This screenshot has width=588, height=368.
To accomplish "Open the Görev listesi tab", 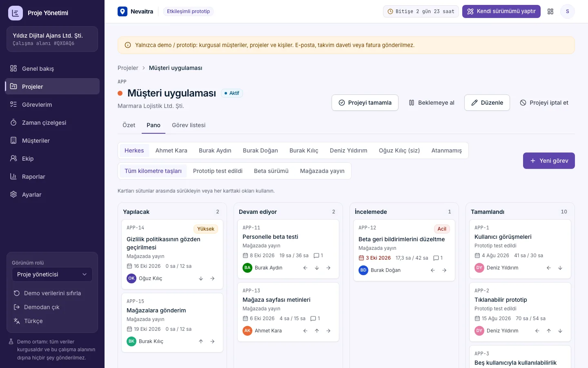I will 189,125.
